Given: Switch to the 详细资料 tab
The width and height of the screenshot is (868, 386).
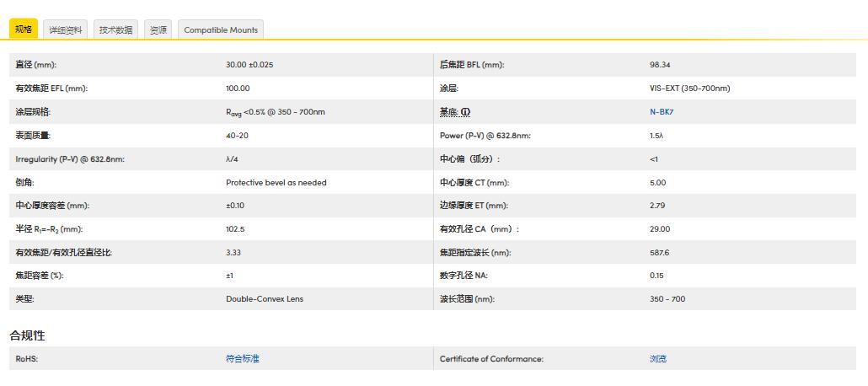Looking at the screenshot, I should click(x=66, y=29).
